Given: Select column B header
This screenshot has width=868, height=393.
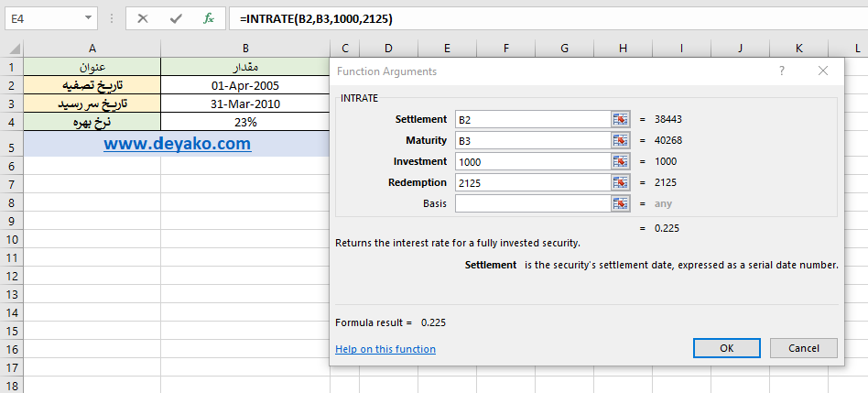Looking at the screenshot, I should click(244, 48).
